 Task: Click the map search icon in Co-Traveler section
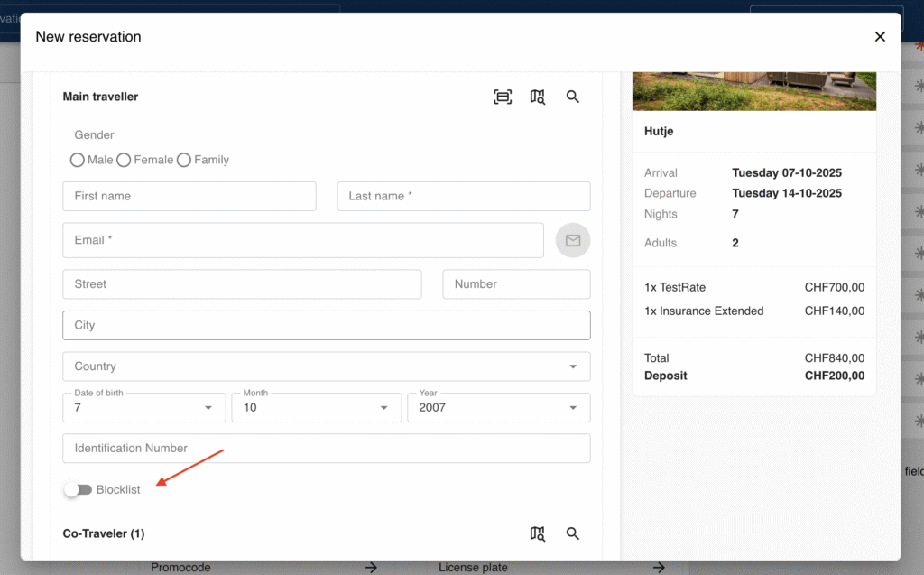538,533
